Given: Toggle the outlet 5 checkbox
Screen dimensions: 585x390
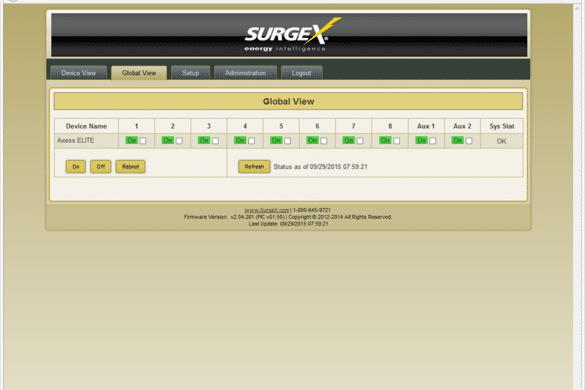Looking at the screenshot, I should coord(287,141).
